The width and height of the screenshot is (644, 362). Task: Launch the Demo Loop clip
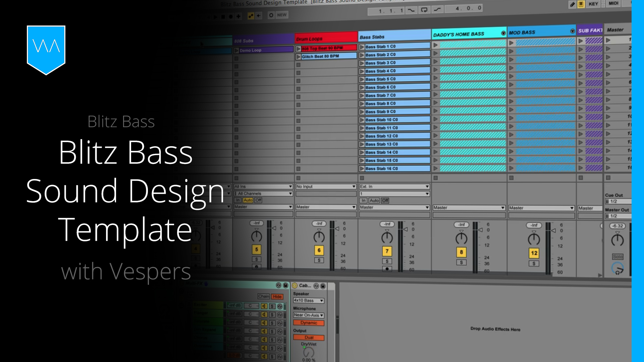click(236, 51)
